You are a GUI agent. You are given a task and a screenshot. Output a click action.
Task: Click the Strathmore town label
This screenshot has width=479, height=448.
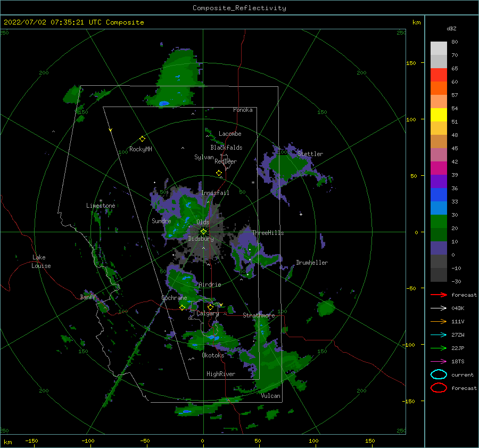(x=259, y=315)
